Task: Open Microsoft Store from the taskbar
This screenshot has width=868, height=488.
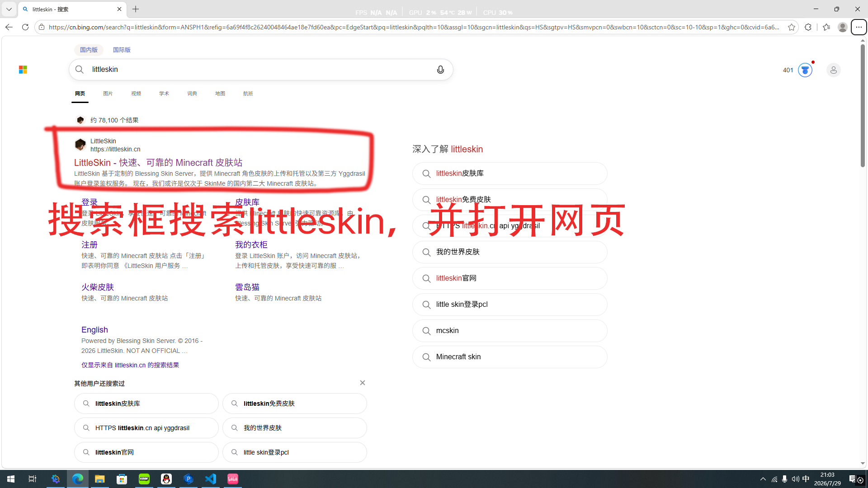Action: tap(122, 479)
